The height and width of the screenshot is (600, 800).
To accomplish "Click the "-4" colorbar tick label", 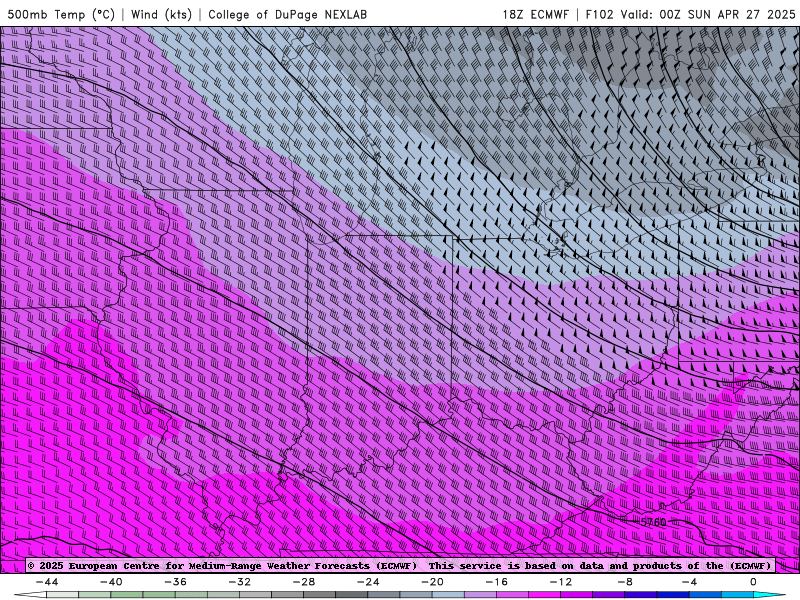I will (x=689, y=582).
